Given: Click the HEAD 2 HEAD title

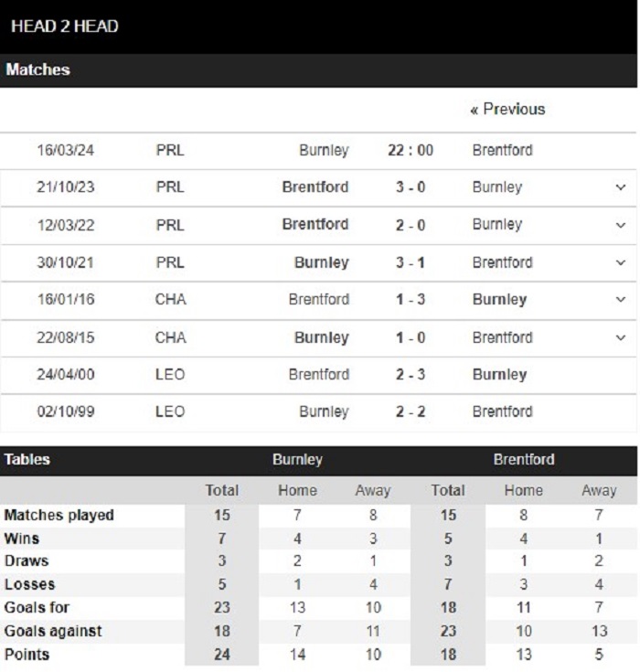Looking at the screenshot, I should coord(64,27).
